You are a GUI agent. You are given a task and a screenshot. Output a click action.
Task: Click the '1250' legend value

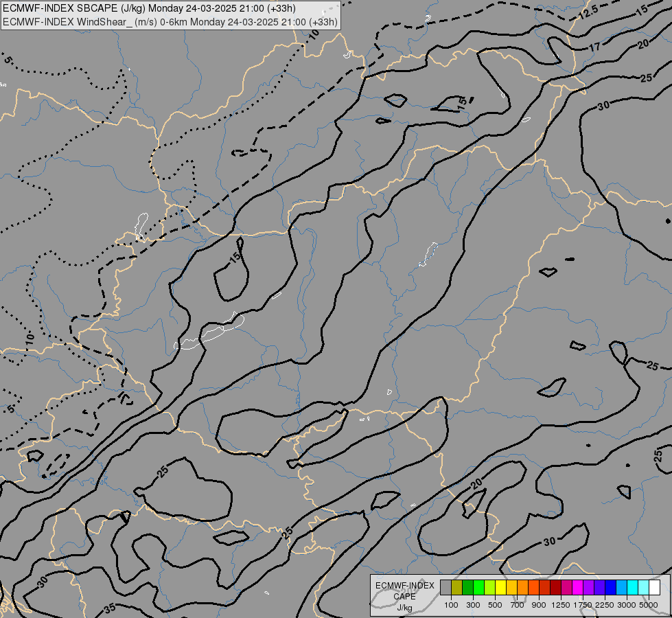click(x=561, y=605)
